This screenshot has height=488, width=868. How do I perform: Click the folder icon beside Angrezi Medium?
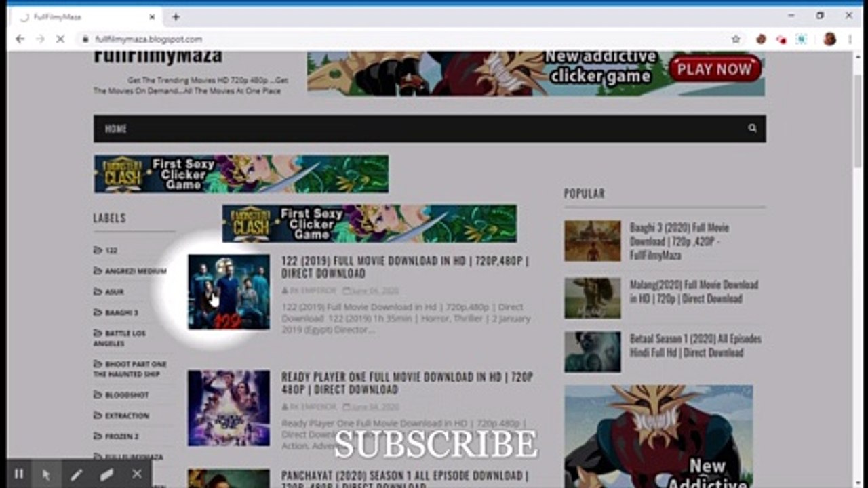[98, 270]
